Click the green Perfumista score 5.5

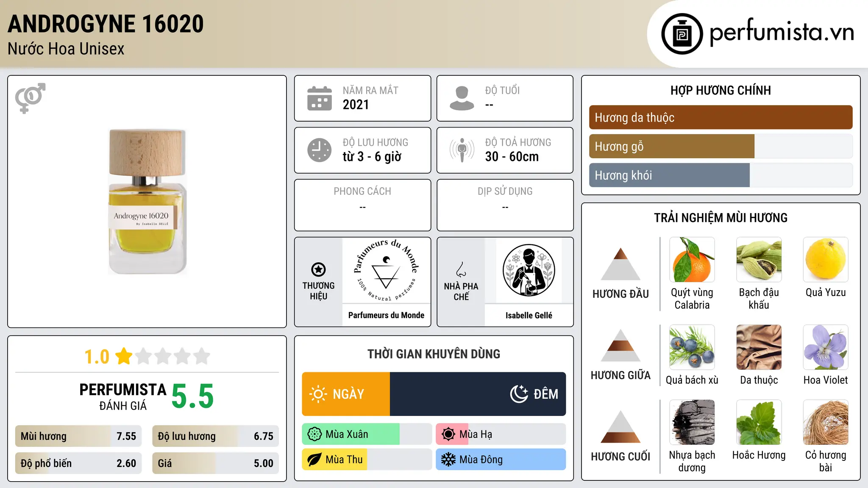pos(192,396)
